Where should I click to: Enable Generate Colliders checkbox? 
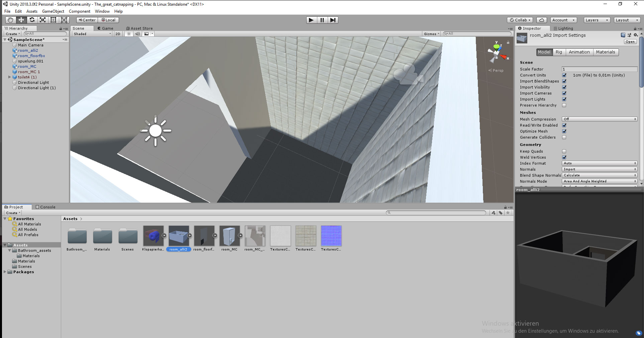(564, 137)
